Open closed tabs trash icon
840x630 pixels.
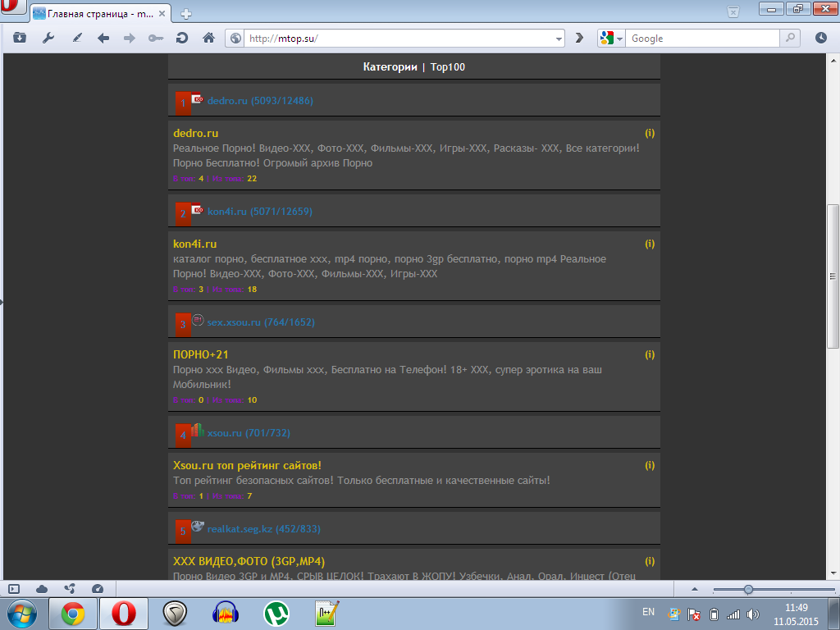click(733, 11)
